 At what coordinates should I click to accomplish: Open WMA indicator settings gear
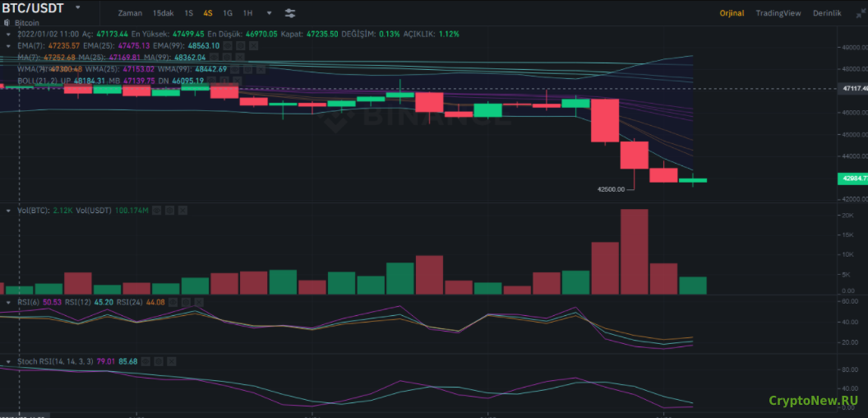tap(248, 69)
